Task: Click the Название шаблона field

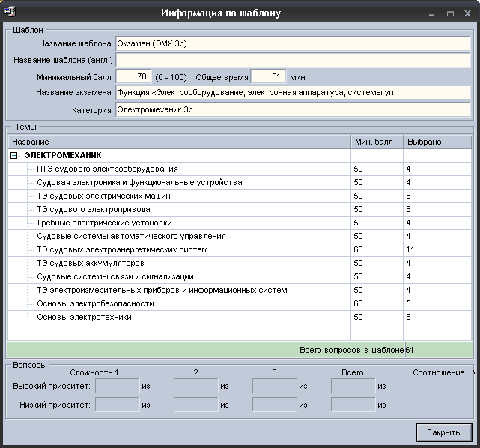Action: click(x=293, y=43)
